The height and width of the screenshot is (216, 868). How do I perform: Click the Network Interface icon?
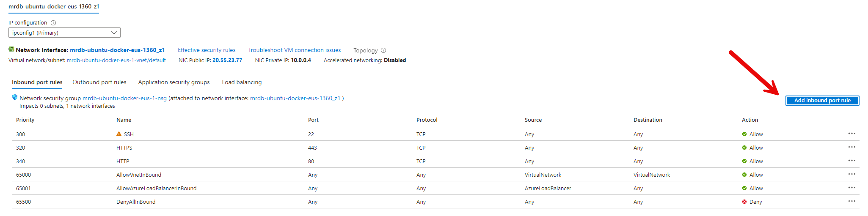coord(11,49)
